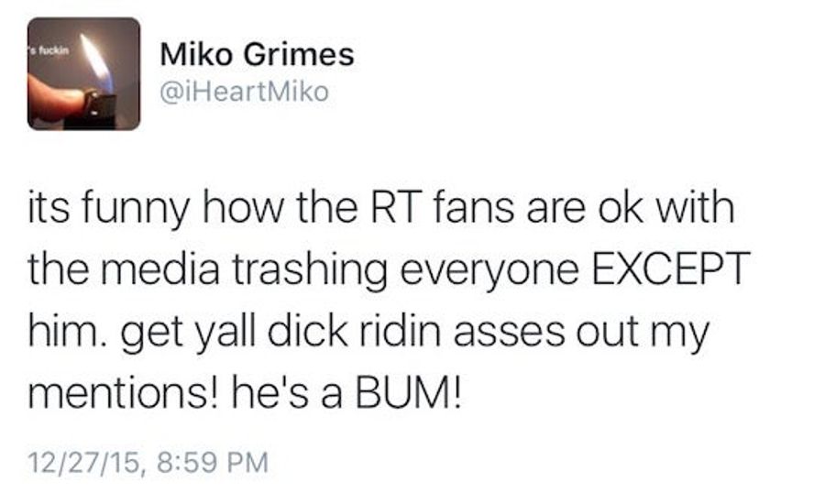825x504 pixels.
Task: Click the word EXCEPT in the tweet
Action: pos(671,268)
